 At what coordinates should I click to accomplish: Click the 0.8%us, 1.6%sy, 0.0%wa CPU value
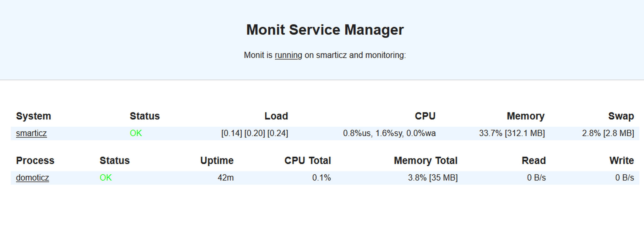[x=389, y=133]
